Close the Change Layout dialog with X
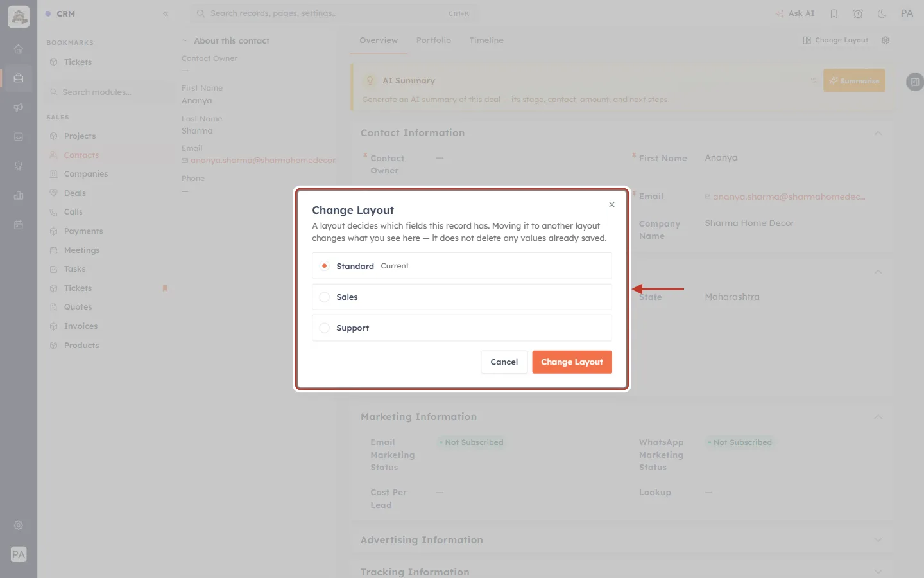 tap(612, 205)
